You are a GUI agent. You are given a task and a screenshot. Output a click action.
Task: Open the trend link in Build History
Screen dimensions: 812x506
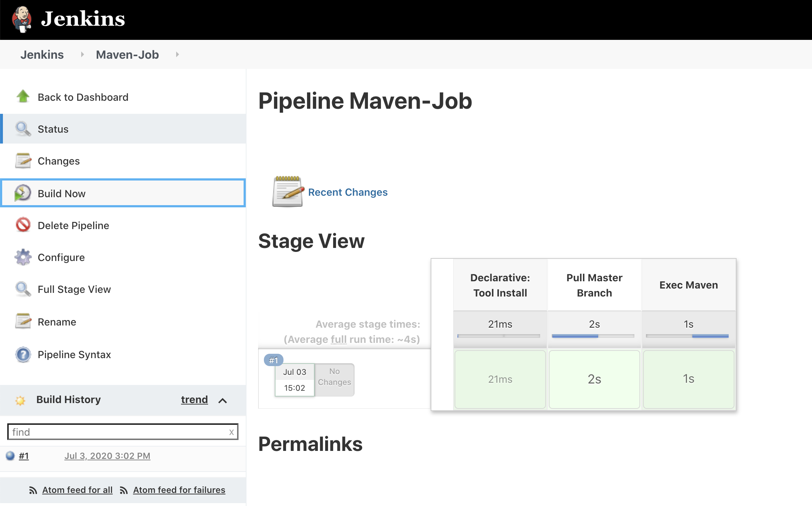(x=194, y=399)
